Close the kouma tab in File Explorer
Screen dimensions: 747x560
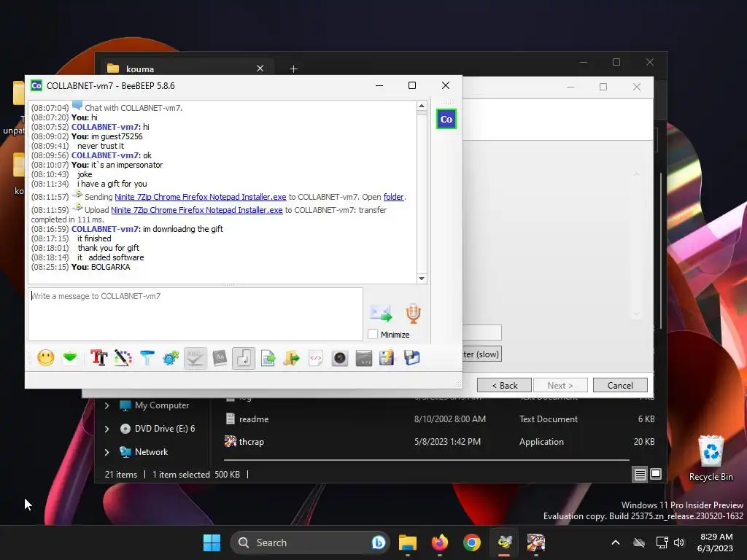[x=260, y=69]
